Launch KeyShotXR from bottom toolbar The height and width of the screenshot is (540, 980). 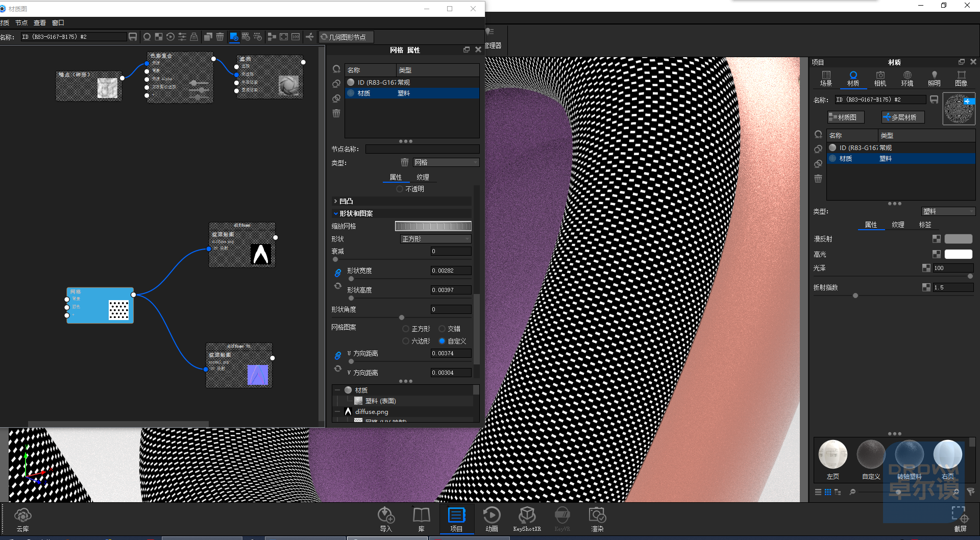tap(527, 520)
